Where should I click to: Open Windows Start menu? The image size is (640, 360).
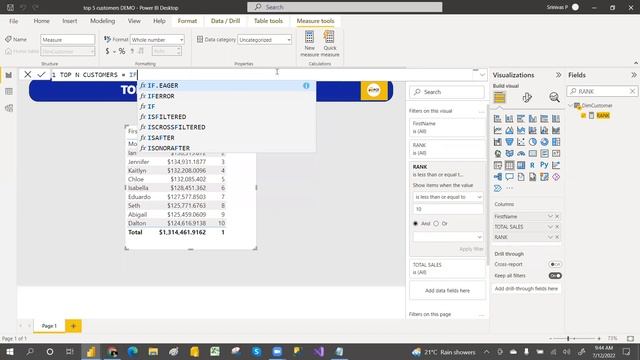coord(9,351)
